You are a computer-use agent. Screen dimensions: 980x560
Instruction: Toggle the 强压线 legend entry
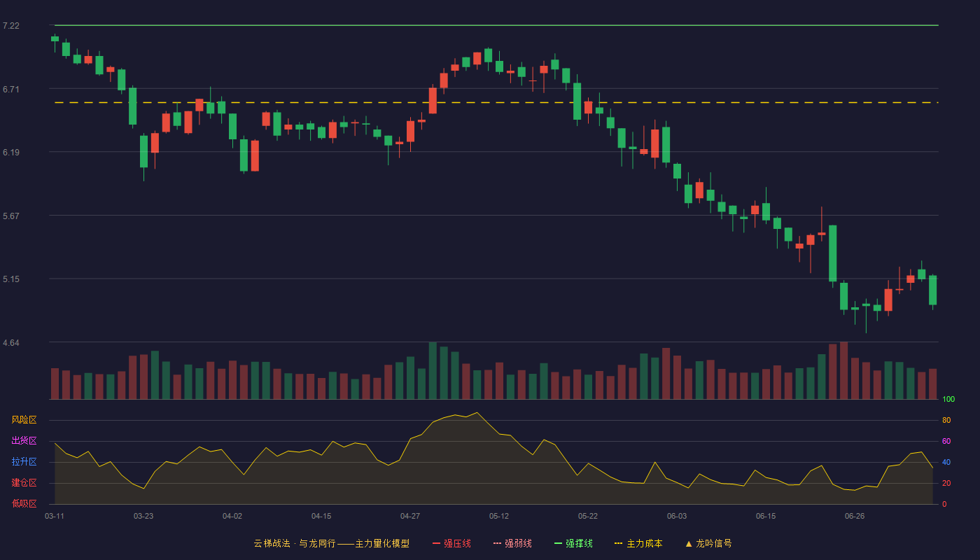click(x=451, y=543)
